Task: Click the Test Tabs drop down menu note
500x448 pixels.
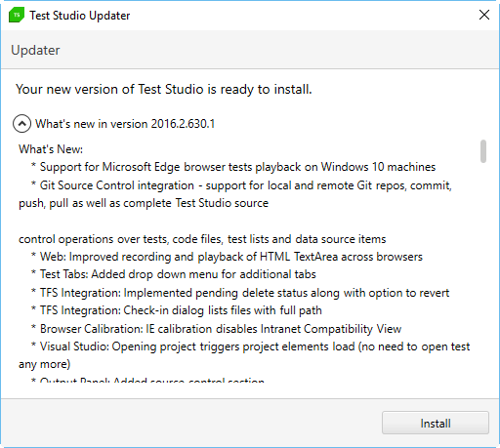Action: pyautogui.click(x=174, y=274)
